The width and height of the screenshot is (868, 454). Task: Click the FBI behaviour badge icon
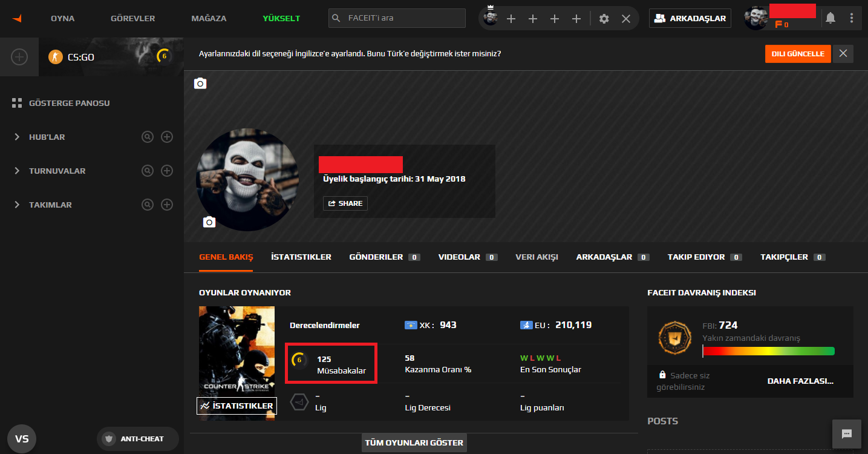pos(675,337)
